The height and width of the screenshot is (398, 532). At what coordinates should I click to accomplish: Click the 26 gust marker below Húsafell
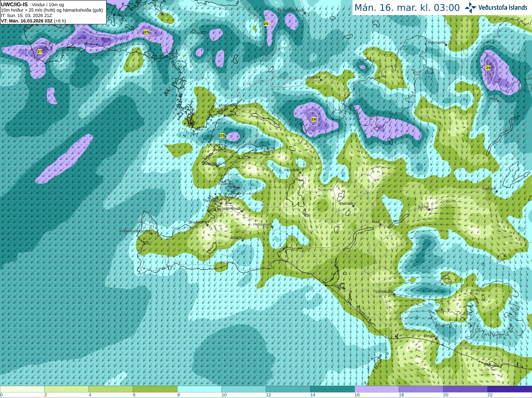(314, 119)
